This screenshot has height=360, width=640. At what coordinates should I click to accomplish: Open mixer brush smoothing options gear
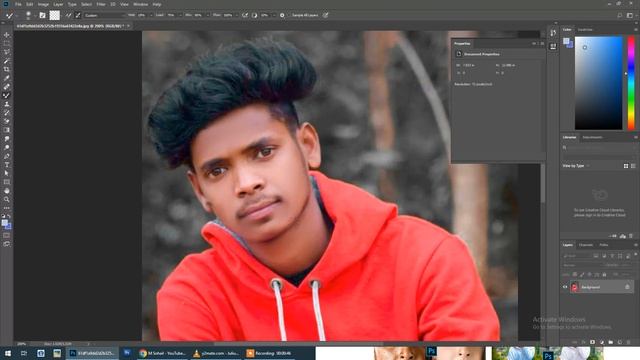pyautogui.click(x=282, y=15)
